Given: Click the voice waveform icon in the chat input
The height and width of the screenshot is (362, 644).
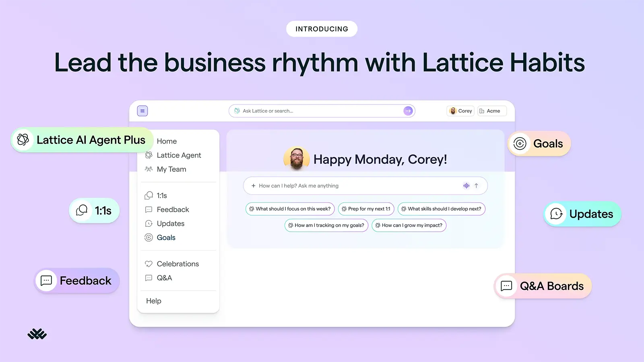Looking at the screenshot, I should (466, 186).
